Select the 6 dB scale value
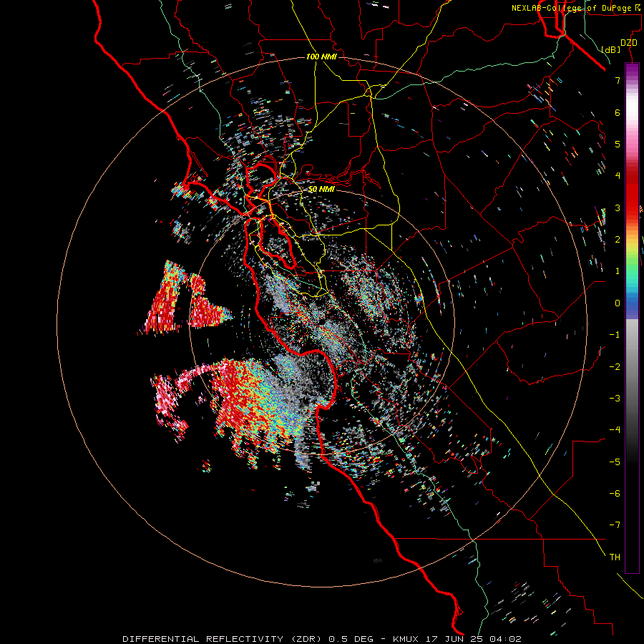644x644 pixels. coord(618,112)
